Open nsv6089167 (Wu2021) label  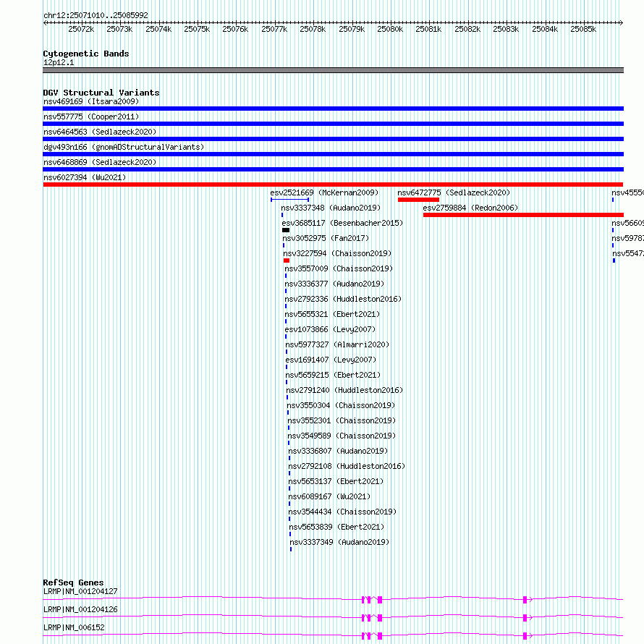(329, 496)
